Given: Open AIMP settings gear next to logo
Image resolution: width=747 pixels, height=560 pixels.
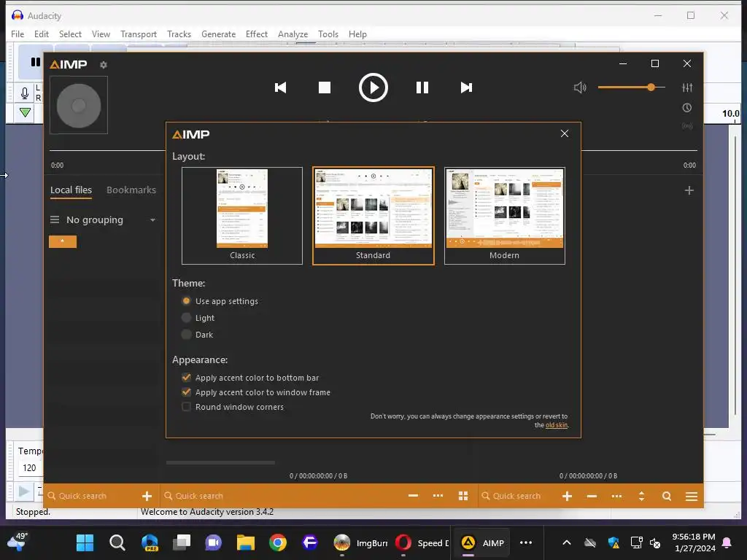Looking at the screenshot, I should tap(104, 65).
